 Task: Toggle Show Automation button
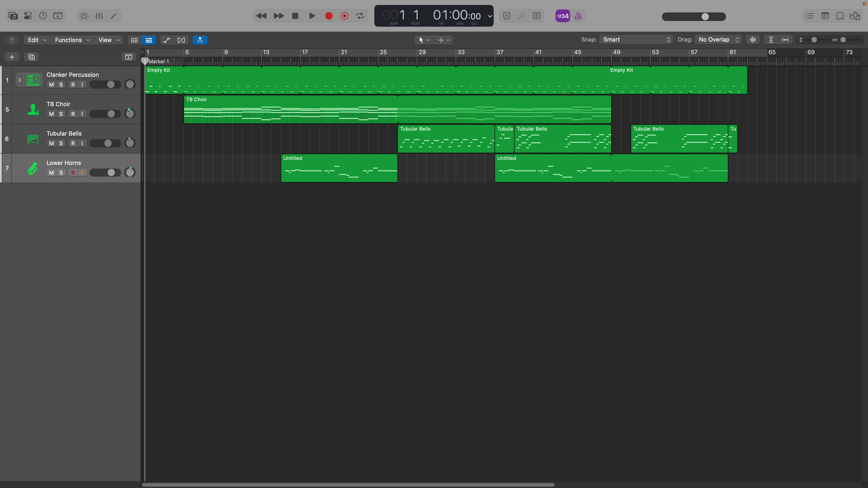(167, 40)
